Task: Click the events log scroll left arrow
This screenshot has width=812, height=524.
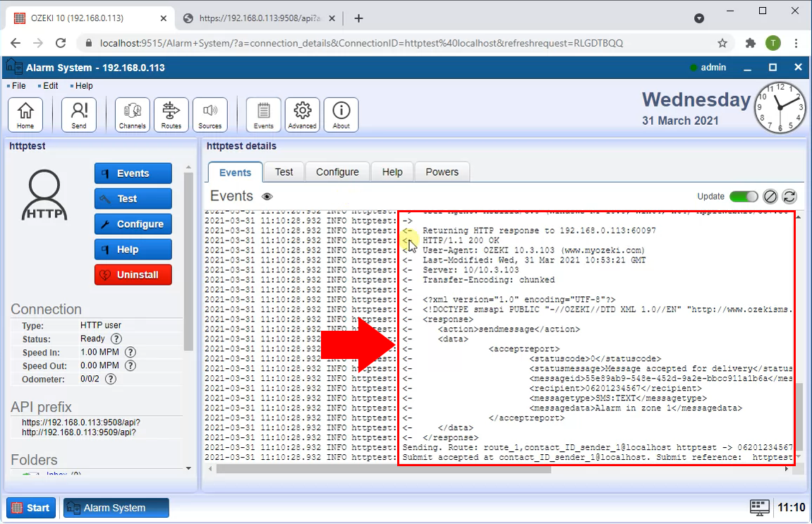Action: 210,469
